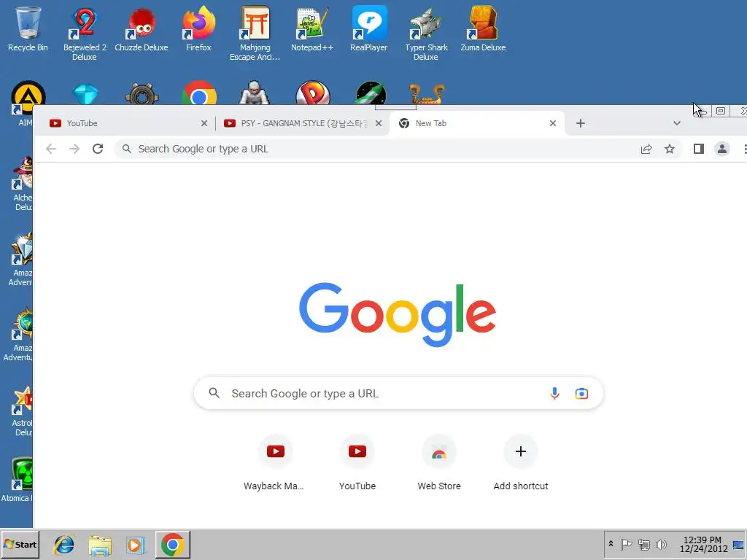747x560 pixels.
Task: Launch Typer Shark Deluxe shortcut
Action: 426,34
